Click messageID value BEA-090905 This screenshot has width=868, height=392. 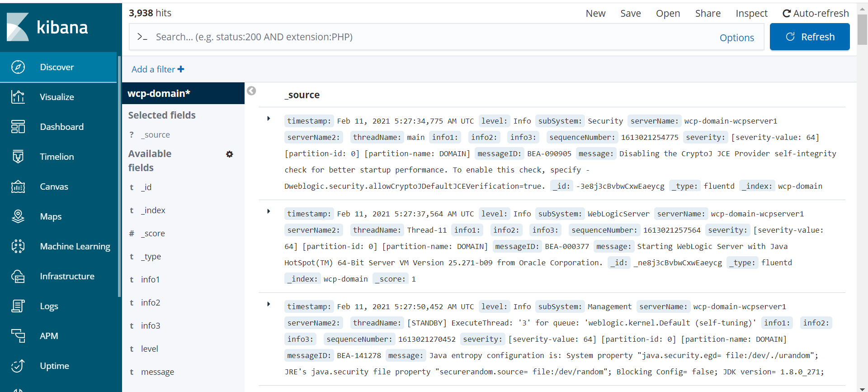(549, 154)
